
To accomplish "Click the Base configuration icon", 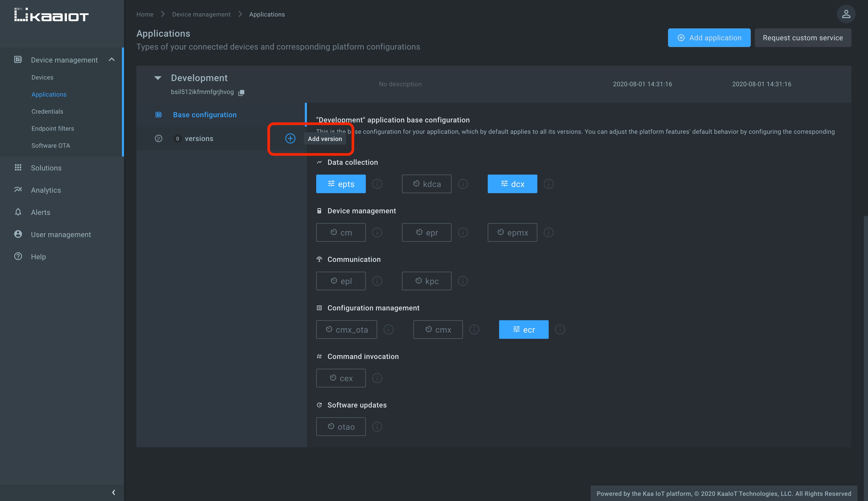I will [x=159, y=115].
